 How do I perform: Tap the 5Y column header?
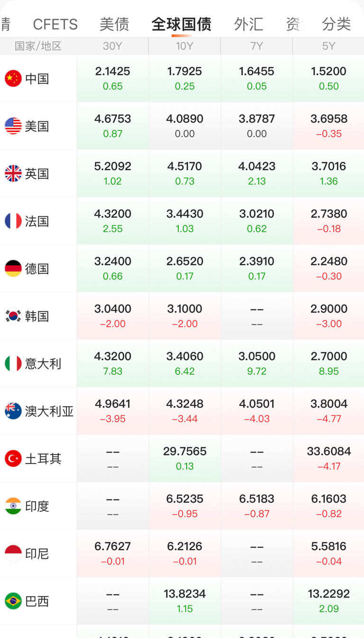328,46
